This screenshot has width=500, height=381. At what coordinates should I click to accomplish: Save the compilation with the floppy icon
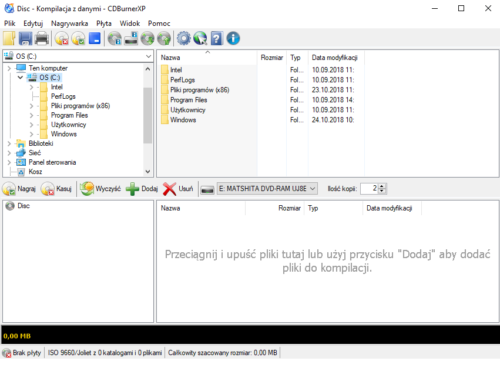click(25, 38)
